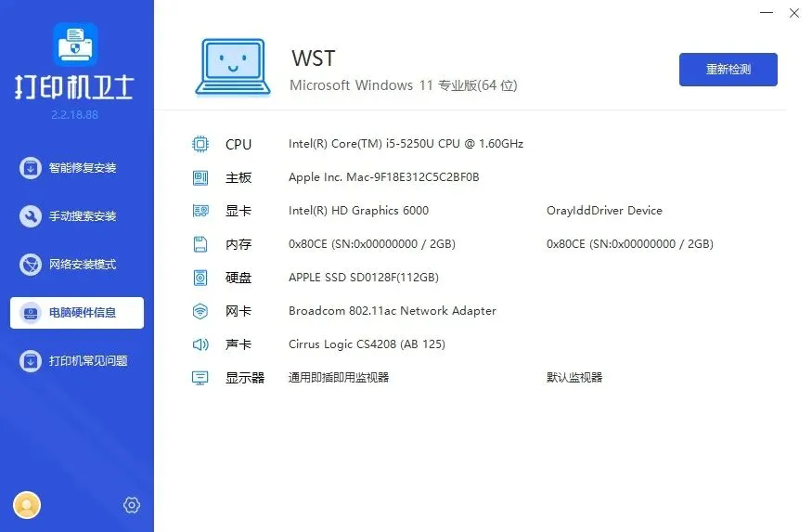
Task: Click the 网卡 label
Action: pyautogui.click(x=238, y=311)
